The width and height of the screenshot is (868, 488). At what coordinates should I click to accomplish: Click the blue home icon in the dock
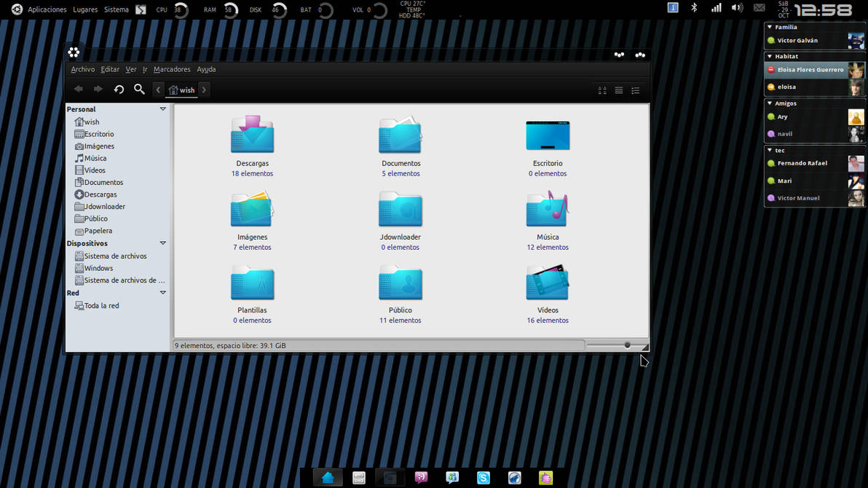[x=328, y=478]
